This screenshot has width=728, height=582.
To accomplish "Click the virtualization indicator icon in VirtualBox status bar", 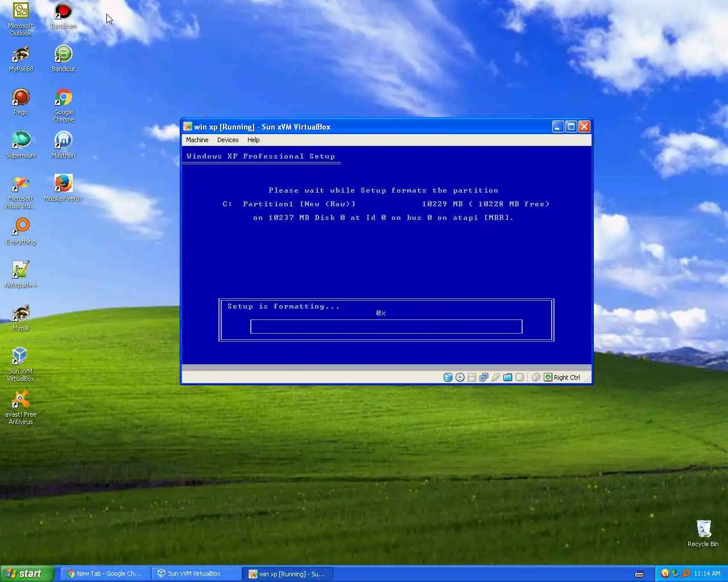I will coord(520,377).
